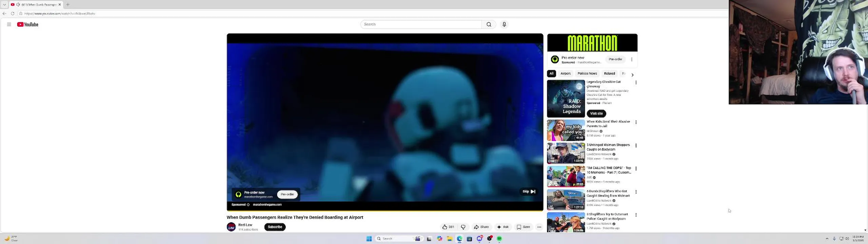
Task: Click title '5 Unhinged Walmart Shoppers Caught on Bodycam'
Action: click(x=608, y=147)
